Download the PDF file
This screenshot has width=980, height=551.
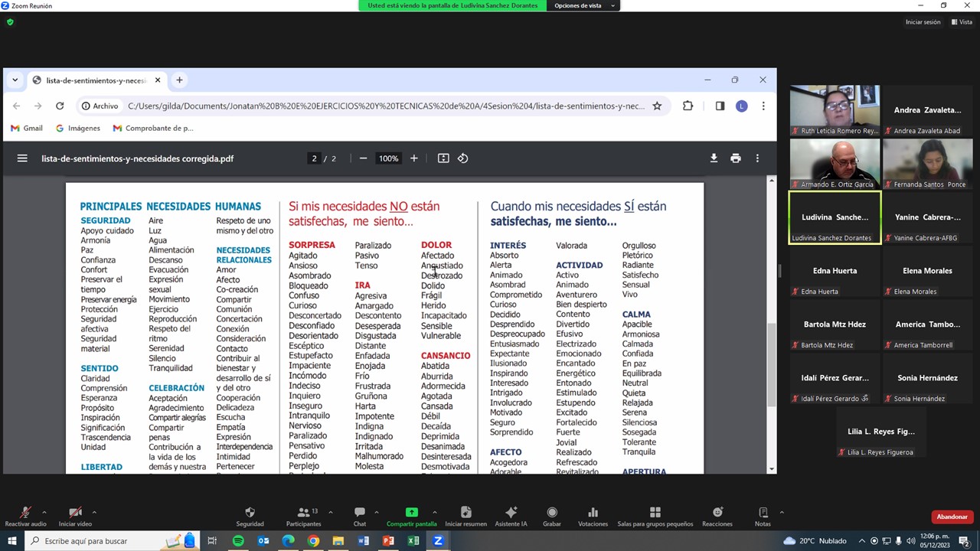coord(714,158)
